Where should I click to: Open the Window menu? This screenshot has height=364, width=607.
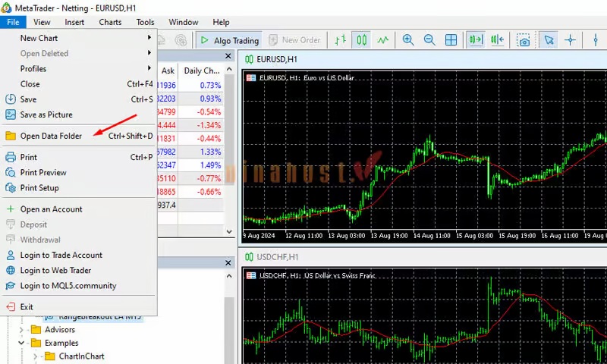click(x=184, y=22)
